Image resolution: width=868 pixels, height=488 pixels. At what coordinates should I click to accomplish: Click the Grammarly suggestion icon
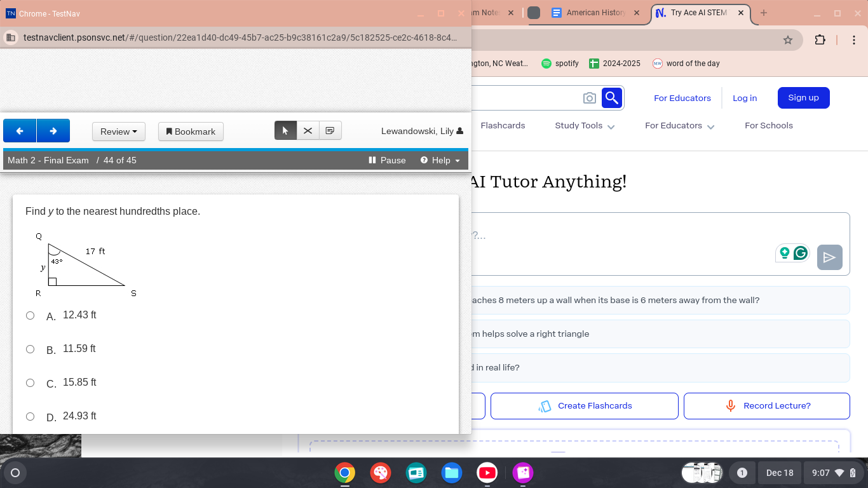801,254
